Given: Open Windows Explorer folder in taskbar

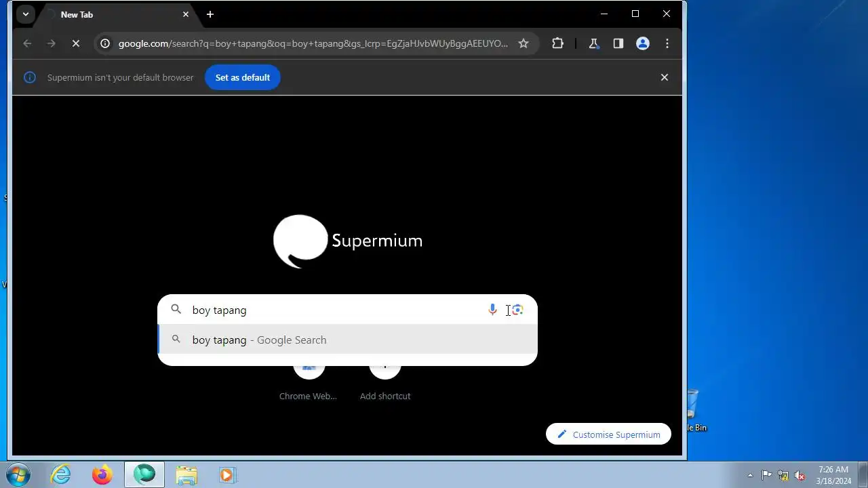Looking at the screenshot, I should coord(186,475).
